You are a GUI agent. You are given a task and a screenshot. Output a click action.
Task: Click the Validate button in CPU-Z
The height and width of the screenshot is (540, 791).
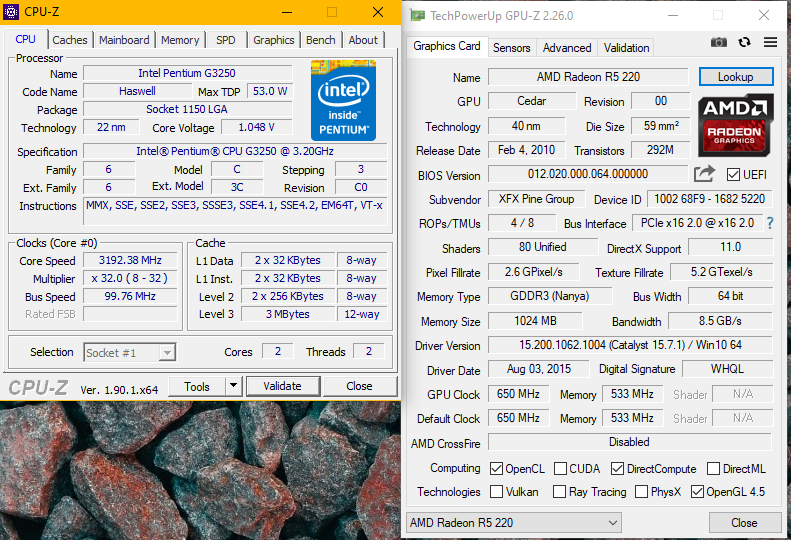tap(281, 386)
